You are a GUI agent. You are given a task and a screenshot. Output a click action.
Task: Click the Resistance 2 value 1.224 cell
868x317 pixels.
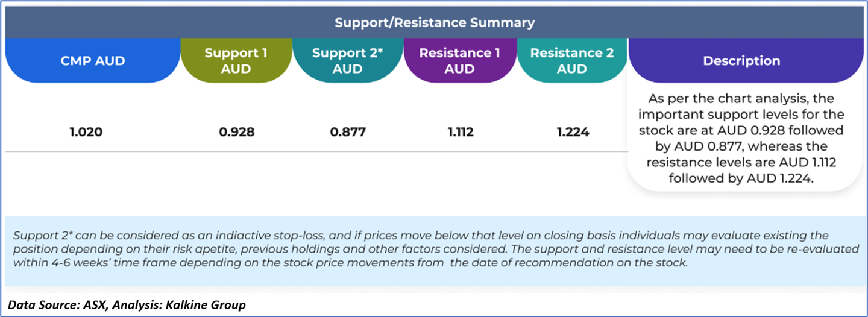tap(573, 132)
